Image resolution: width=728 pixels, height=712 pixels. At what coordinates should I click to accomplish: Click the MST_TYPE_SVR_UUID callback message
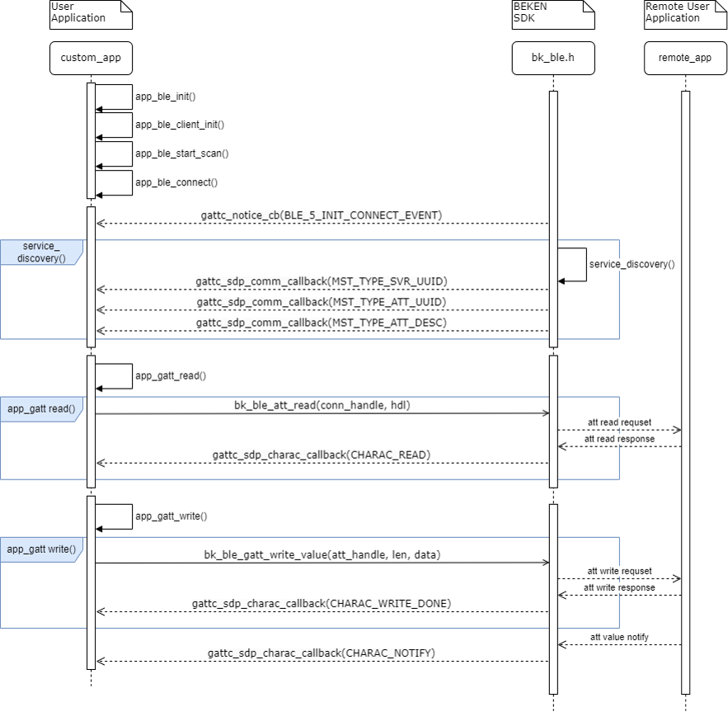322,281
